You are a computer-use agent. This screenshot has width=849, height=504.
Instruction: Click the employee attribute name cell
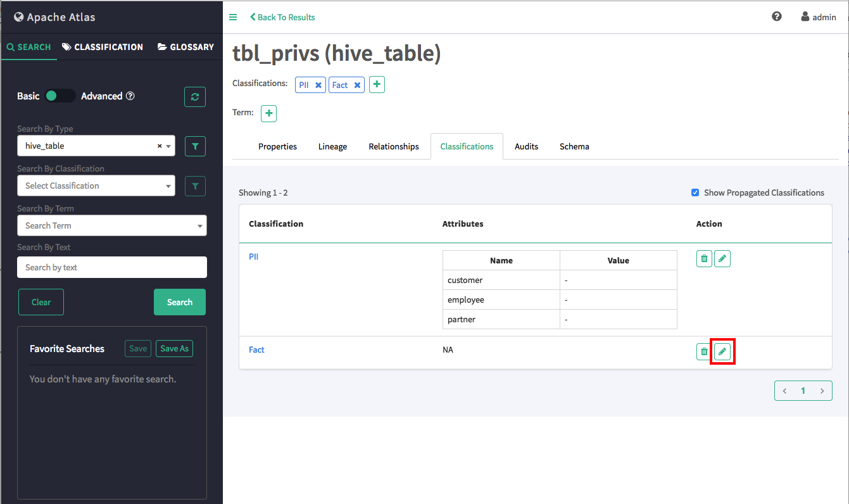501,299
